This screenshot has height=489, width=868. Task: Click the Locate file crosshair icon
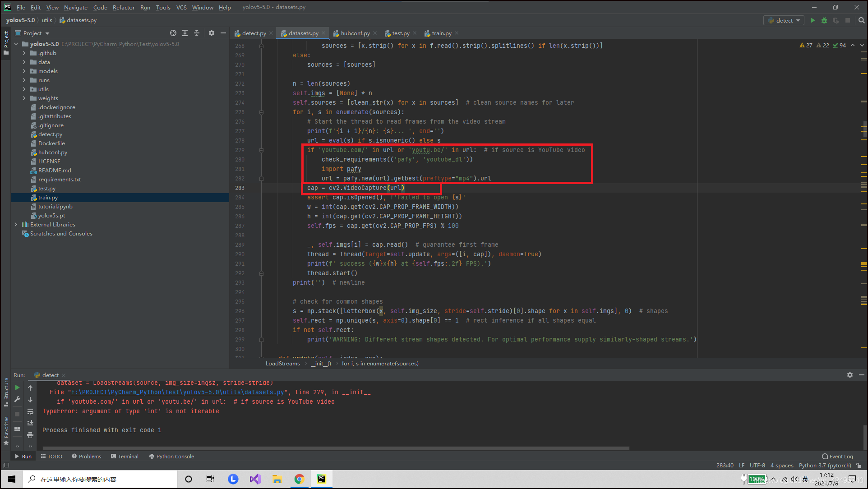click(173, 33)
